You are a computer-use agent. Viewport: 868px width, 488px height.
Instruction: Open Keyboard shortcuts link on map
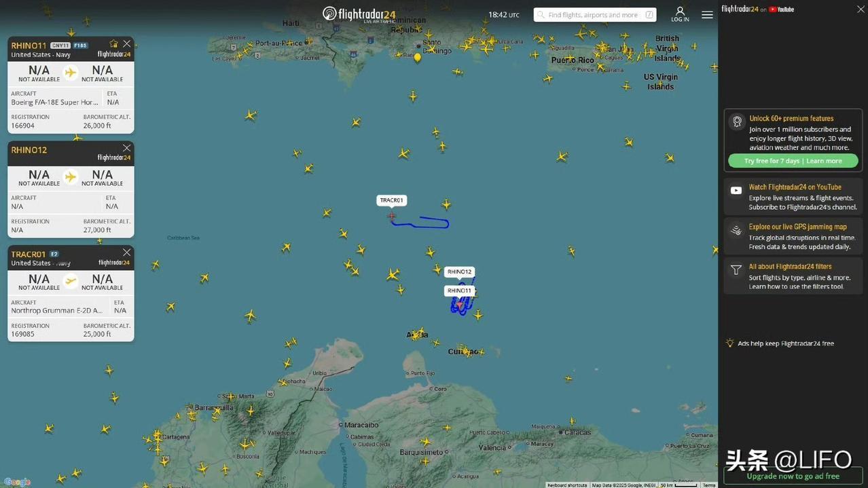click(x=567, y=485)
